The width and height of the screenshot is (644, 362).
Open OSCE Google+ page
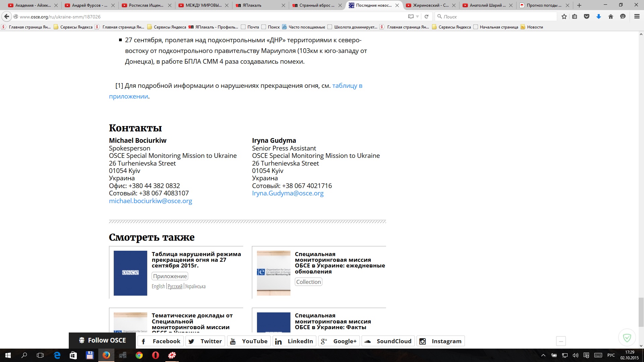point(339,341)
